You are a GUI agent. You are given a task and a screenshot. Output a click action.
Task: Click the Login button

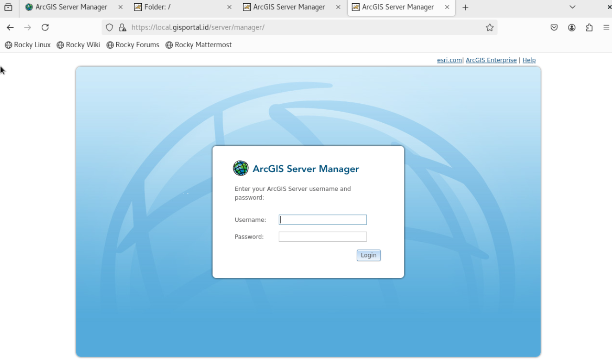point(369,255)
